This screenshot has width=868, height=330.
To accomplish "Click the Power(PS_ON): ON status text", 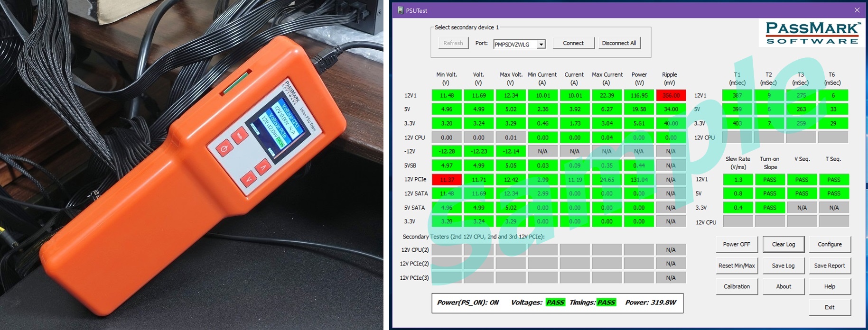I will click(468, 302).
